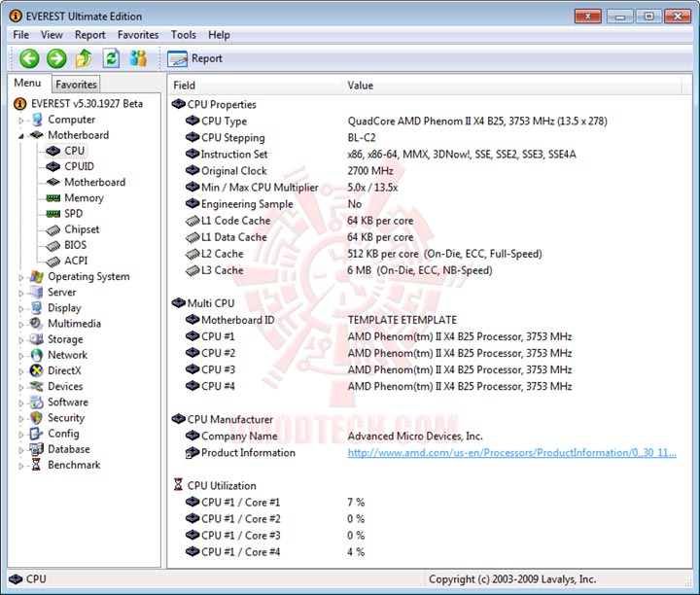Go back with the green left arrow

[29, 58]
